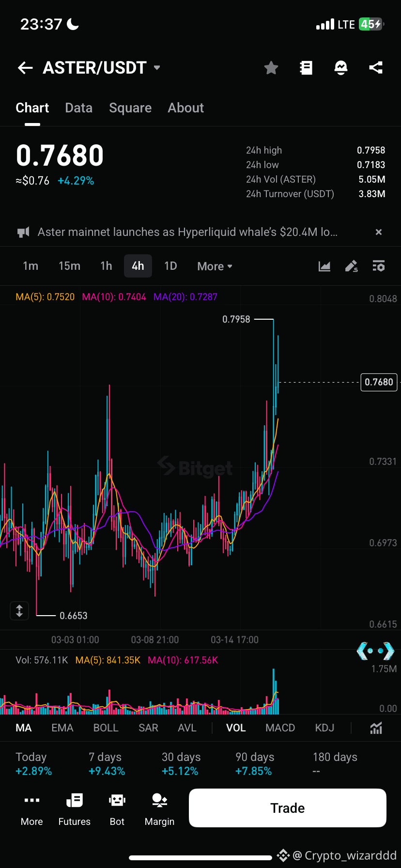401x868 pixels.
Task: Enable the BOLL indicator
Action: pos(106,728)
